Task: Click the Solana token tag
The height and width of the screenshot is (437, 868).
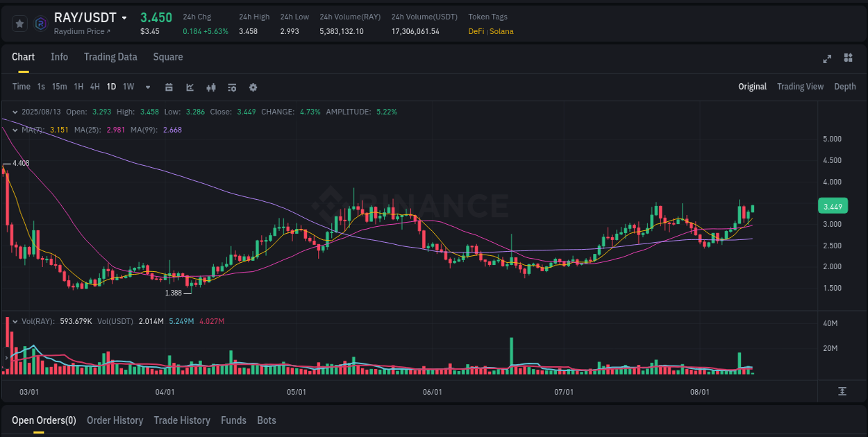Action: 501,31
